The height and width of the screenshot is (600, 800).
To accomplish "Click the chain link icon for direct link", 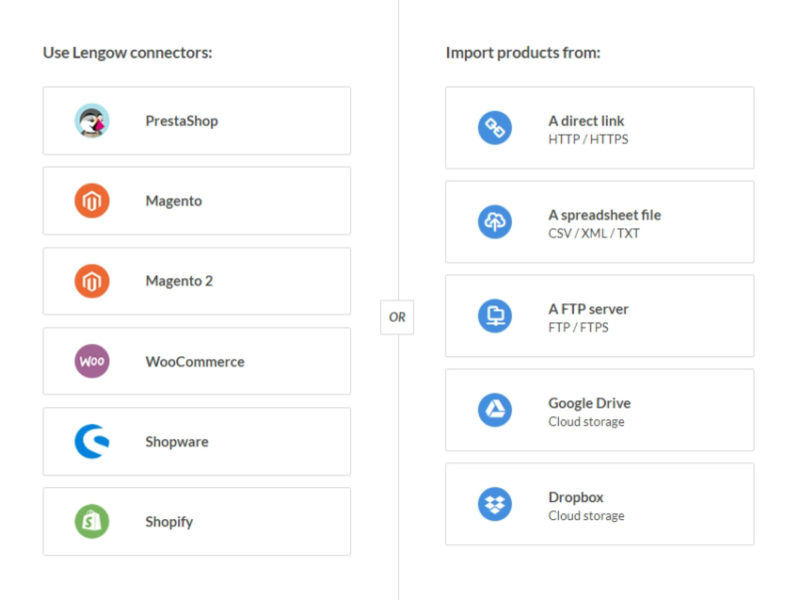I will point(495,128).
